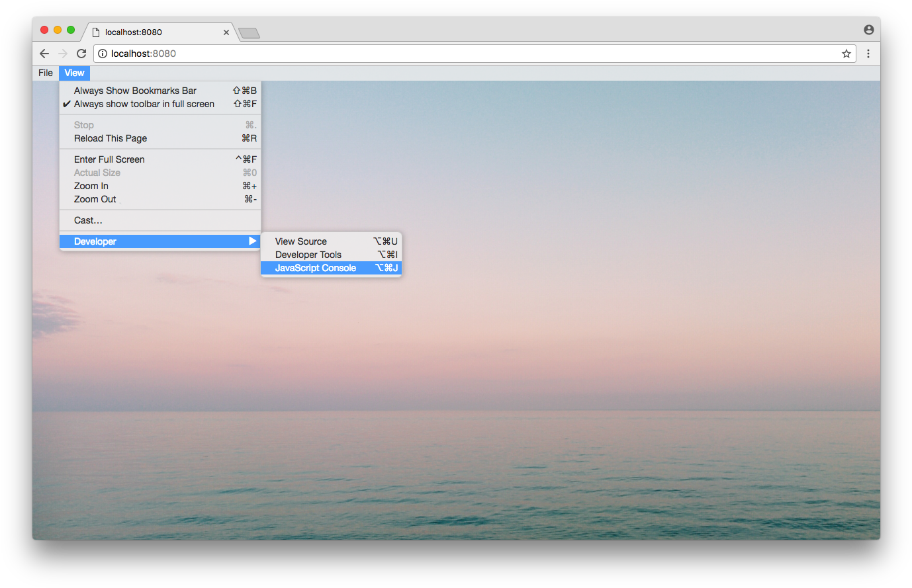Open the site information icon in address bar
Image resolution: width=912 pixels, height=588 pixels.
coord(103,54)
